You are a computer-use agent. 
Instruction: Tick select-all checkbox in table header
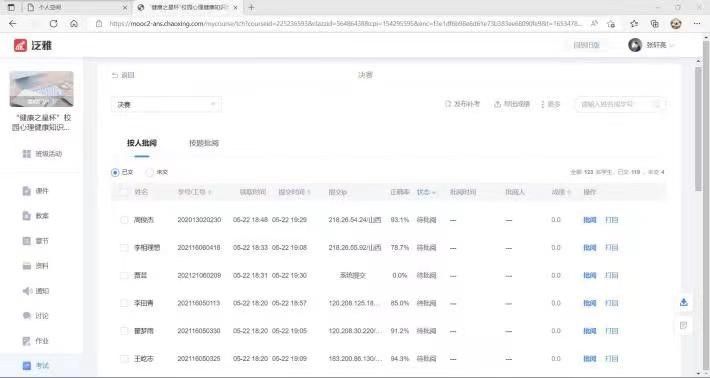(124, 192)
